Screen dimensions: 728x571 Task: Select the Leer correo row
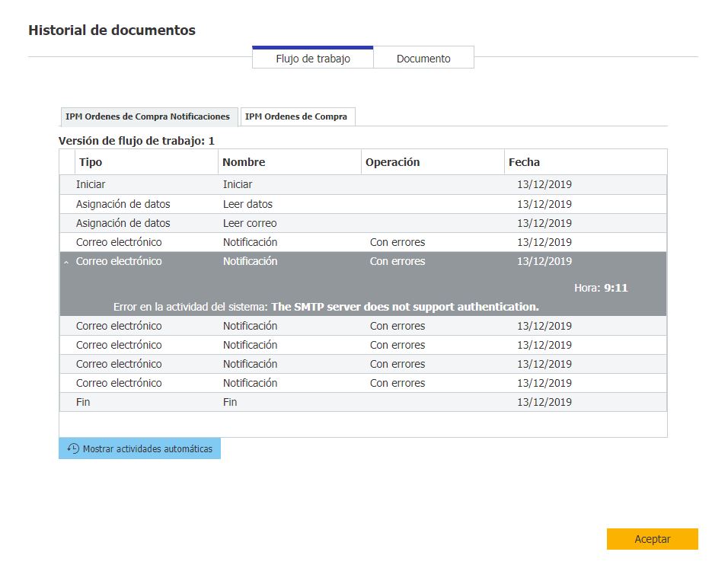(x=250, y=223)
